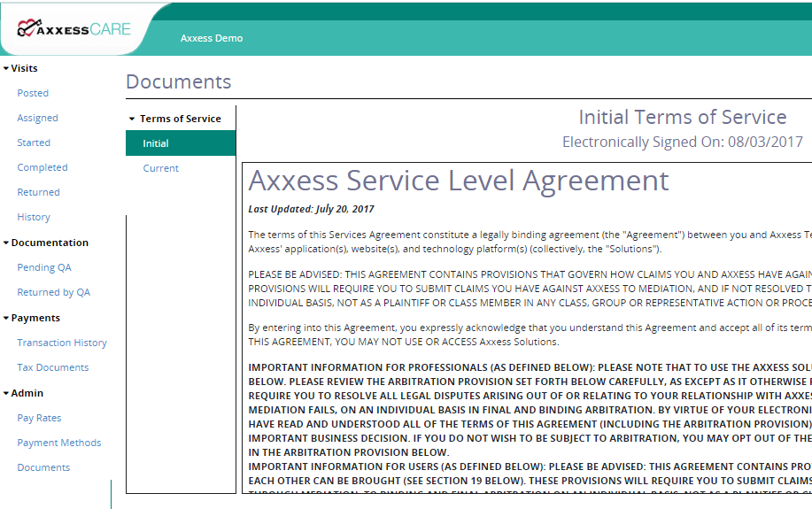The image size is (812, 509).
Task: Switch to Current terms tab
Action: [x=160, y=168]
